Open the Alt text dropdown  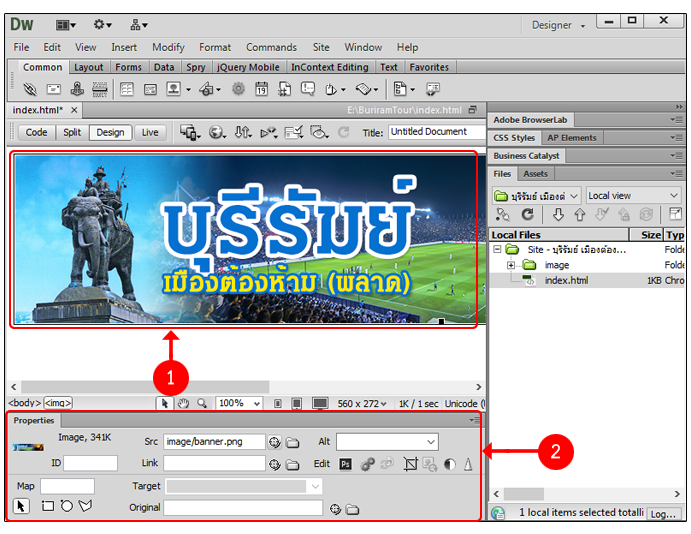pos(431,442)
